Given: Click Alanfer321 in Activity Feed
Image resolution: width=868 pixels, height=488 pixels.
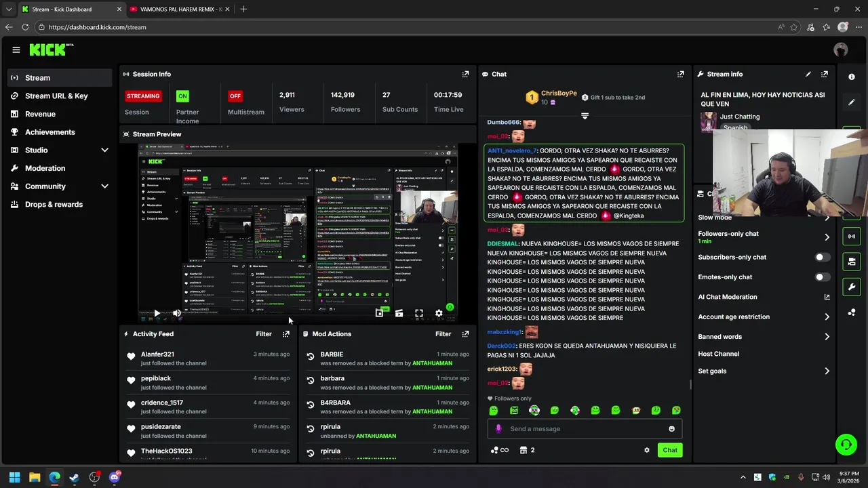Looking at the screenshot, I should click(x=157, y=354).
